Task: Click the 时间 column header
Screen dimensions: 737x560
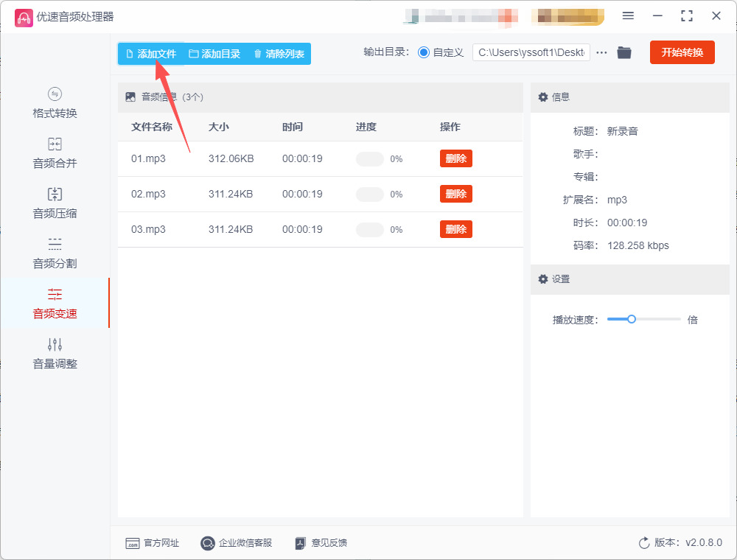Action: 293,127
